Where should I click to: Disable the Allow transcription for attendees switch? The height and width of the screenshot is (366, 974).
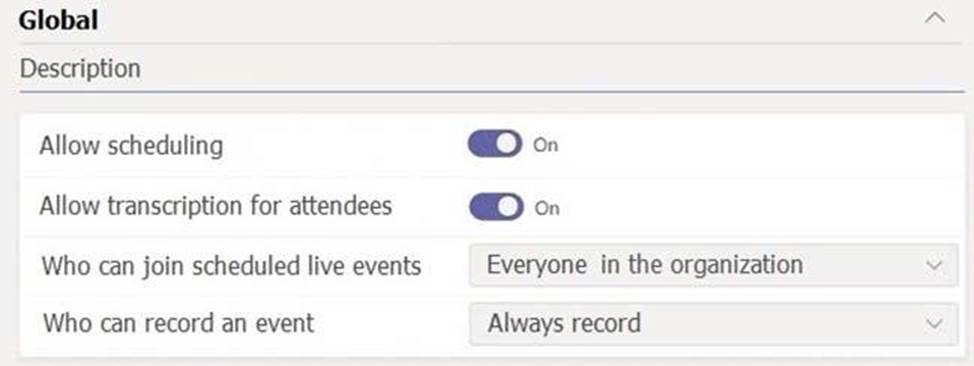coord(496,206)
